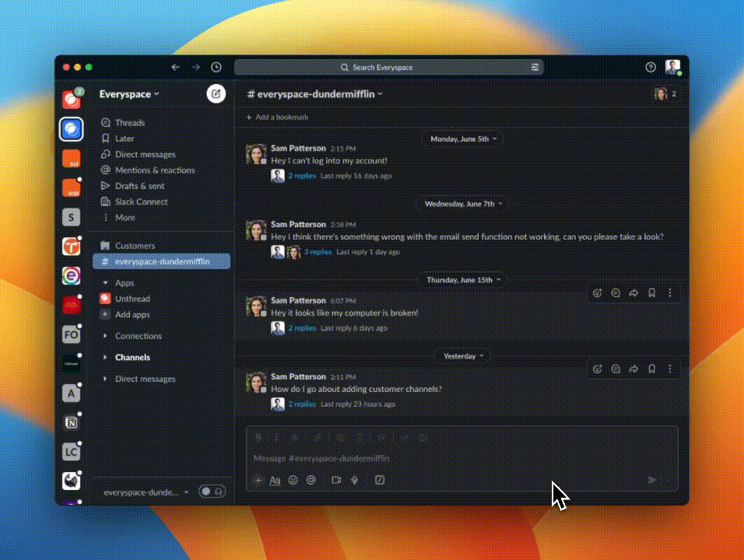Screen dimensions: 744x560
Task: Open channel members list showing 2
Action: click(x=665, y=94)
